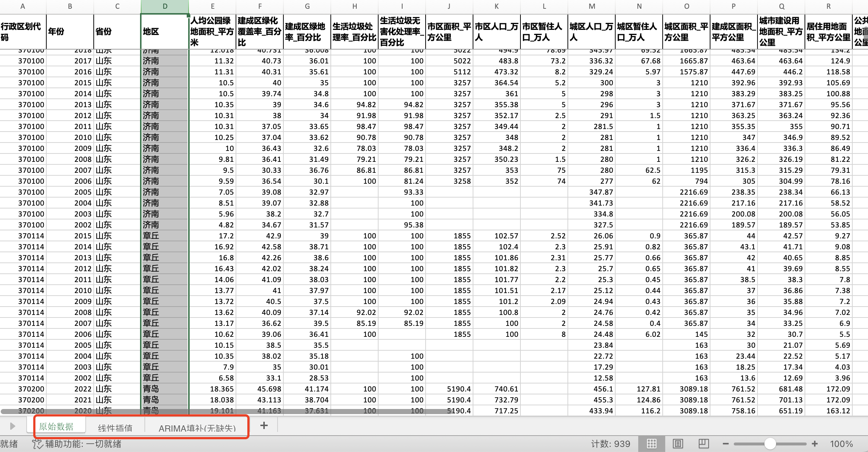Click the sheet tab scroll arrow

[x=12, y=426]
